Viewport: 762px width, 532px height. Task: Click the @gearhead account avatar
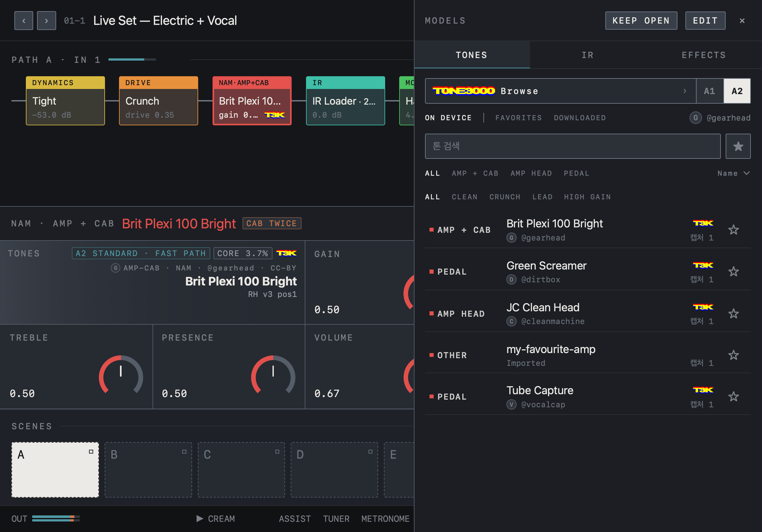pos(695,118)
